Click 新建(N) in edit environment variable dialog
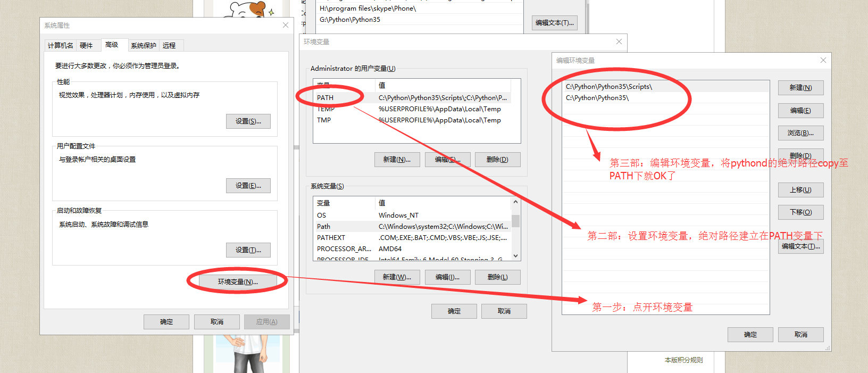 (x=800, y=88)
